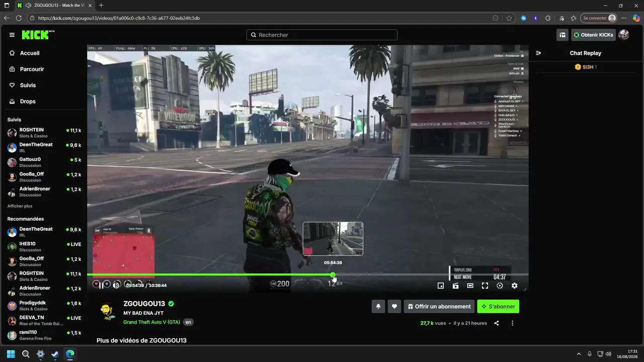Open the ZGOUGOU13 channel avatar

[107, 311]
